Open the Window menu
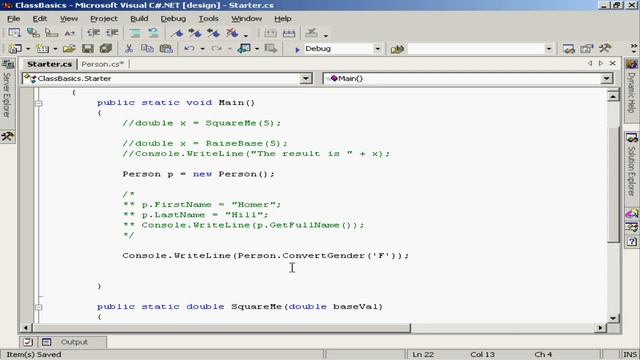Screen dimensions: 640x360 tap(247, 18)
